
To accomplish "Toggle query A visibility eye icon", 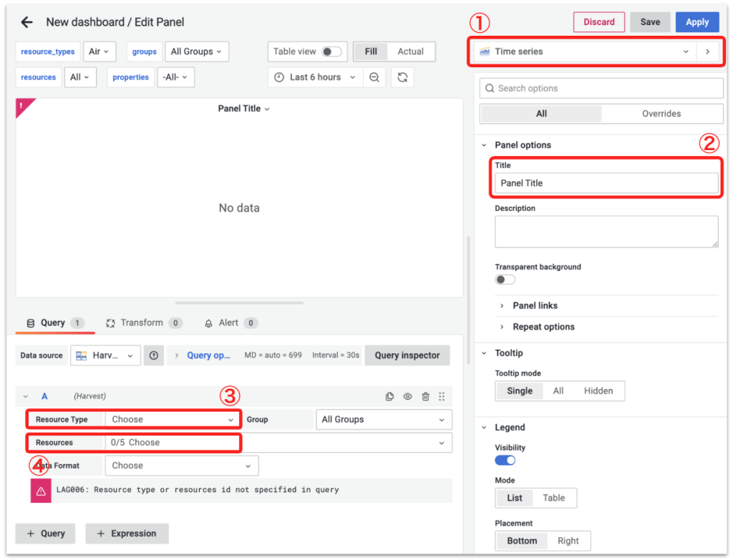I will coord(407,396).
